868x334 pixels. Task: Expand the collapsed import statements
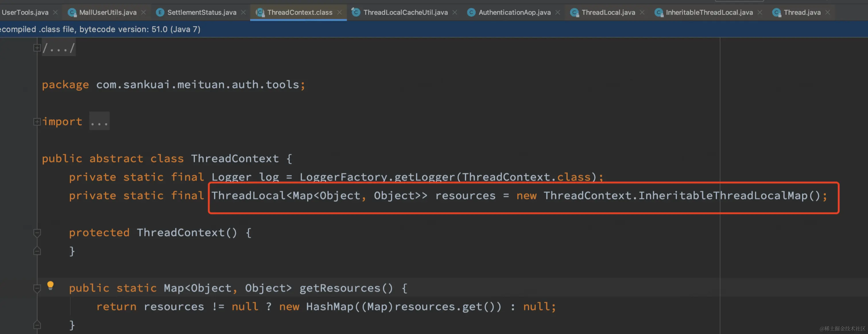point(37,122)
